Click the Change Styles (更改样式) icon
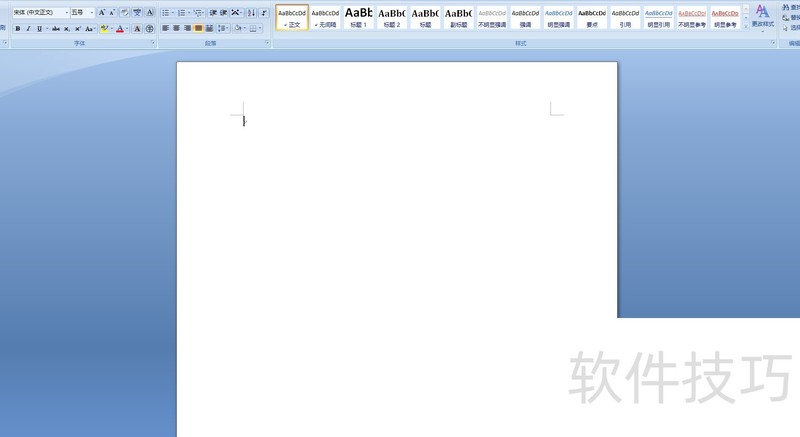800x437 pixels. (x=762, y=16)
